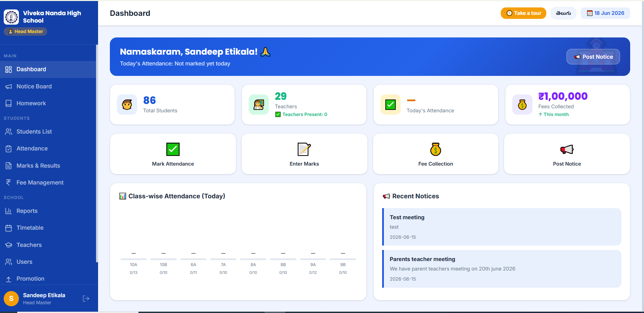The image size is (644, 313).
Task: Switch language with the Telugu button
Action: click(563, 13)
